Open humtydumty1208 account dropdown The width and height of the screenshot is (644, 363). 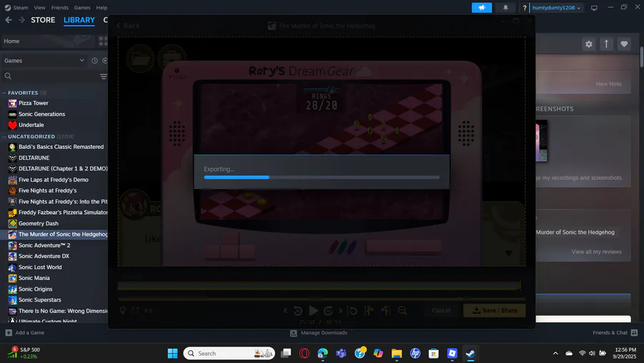point(557,8)
